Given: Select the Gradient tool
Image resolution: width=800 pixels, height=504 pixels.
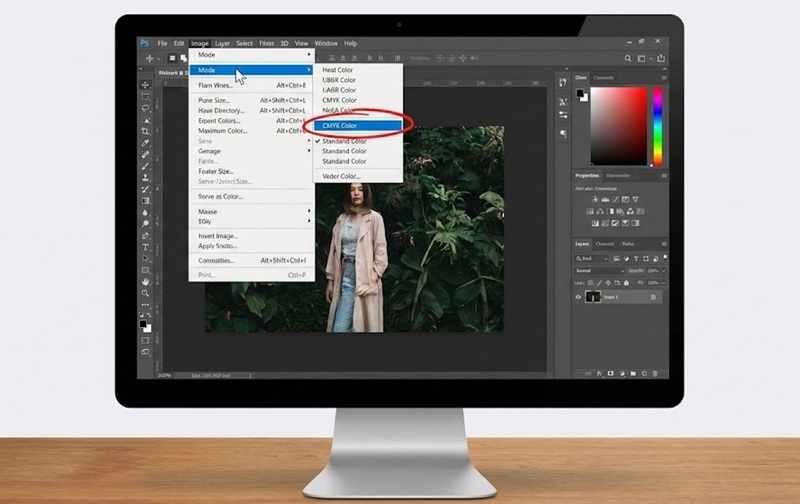Looking at the screenshot, I should click(145, 201).
